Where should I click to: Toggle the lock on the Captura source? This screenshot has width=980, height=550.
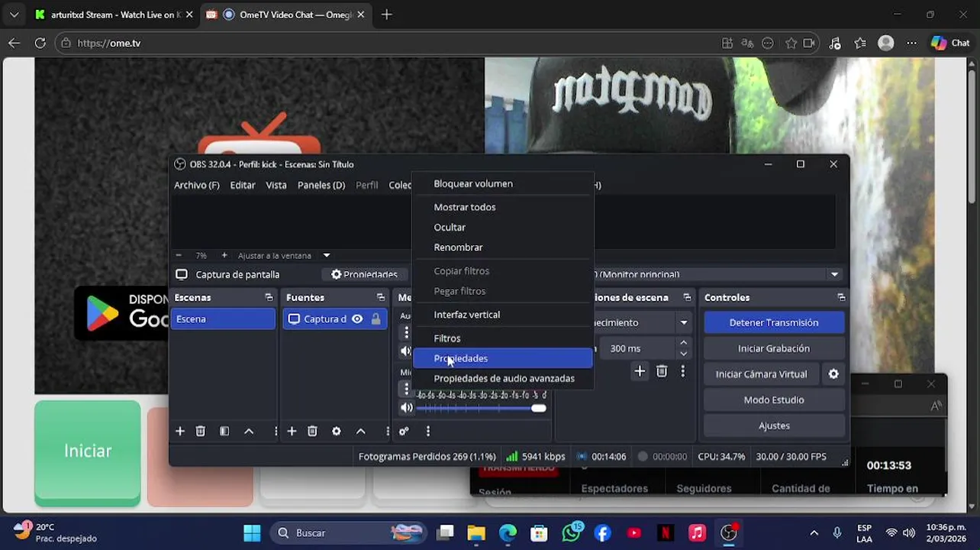coord(376,319)
